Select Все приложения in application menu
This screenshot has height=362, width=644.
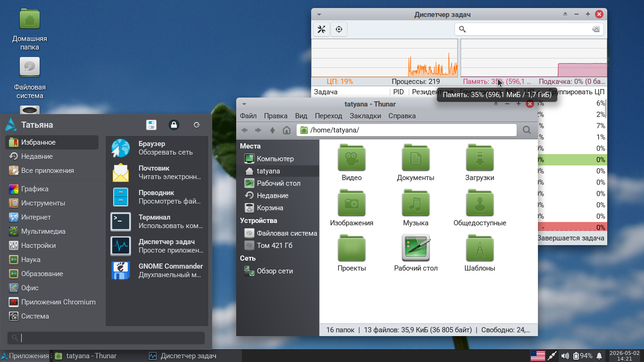52,171
